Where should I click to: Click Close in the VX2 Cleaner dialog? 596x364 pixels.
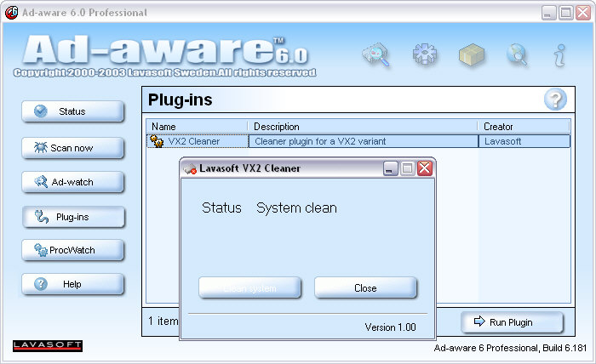coord(365,288)
